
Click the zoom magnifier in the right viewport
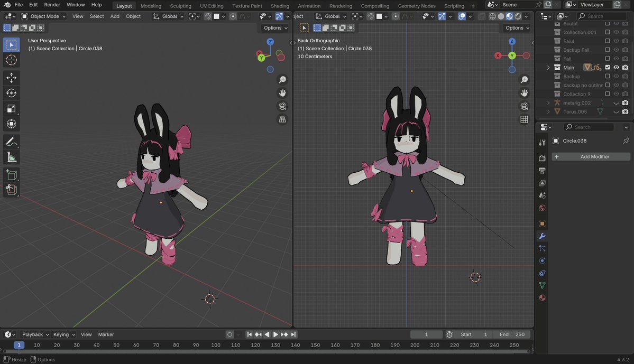click(524, 80)
